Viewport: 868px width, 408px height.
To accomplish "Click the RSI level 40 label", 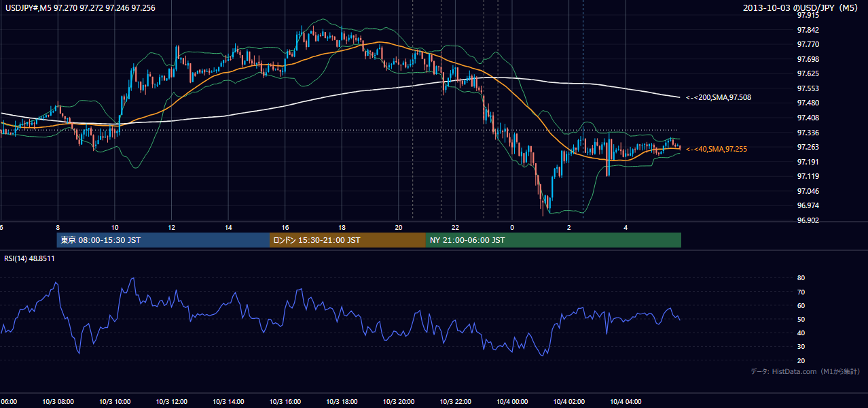I will pyautogui.click(x=801, y=333).
